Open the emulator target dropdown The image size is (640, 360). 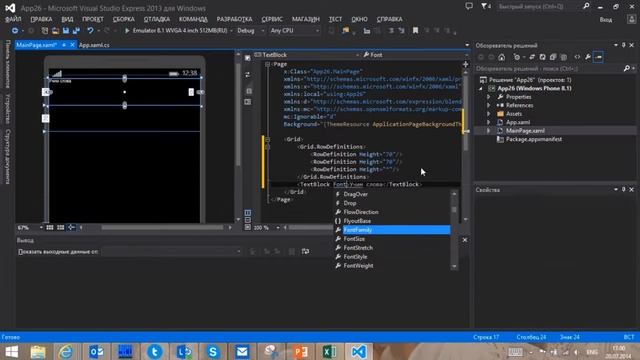[231, 31]
